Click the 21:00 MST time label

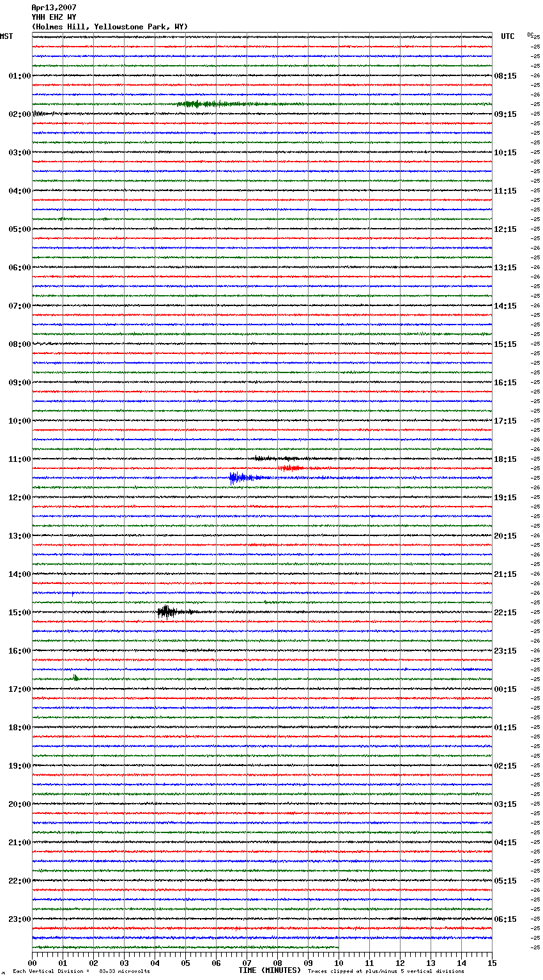coord(19,843)
